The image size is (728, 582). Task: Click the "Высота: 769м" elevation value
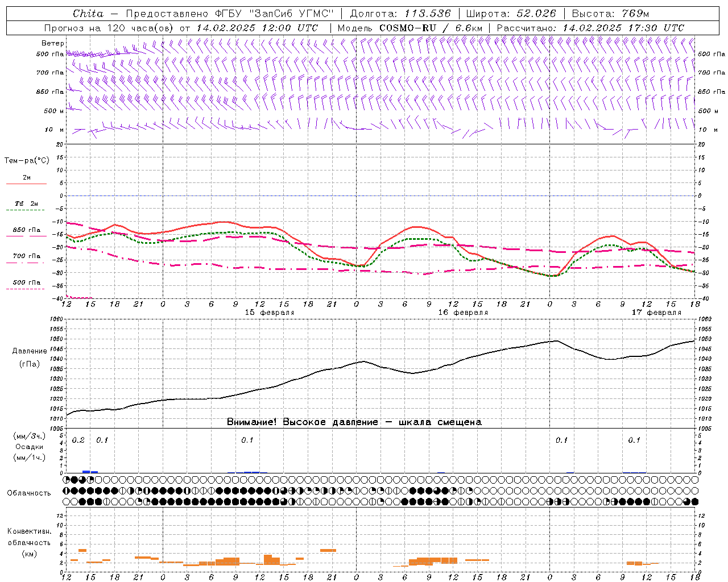[x=610, y=14]
